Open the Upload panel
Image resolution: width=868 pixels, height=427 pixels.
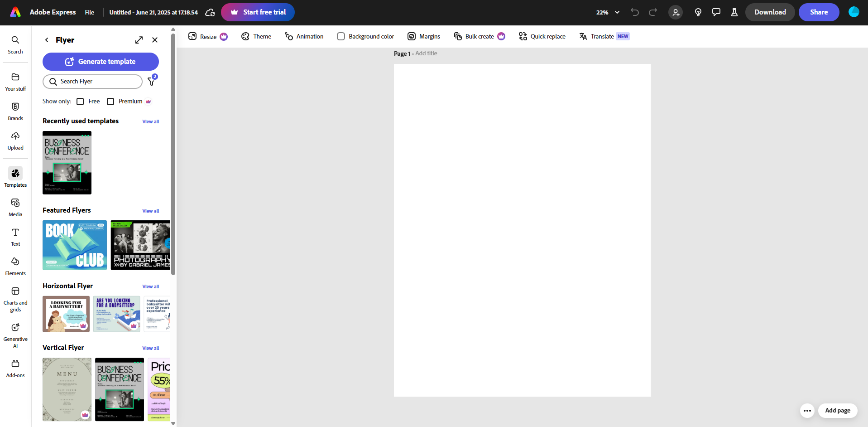click(15, 141)
